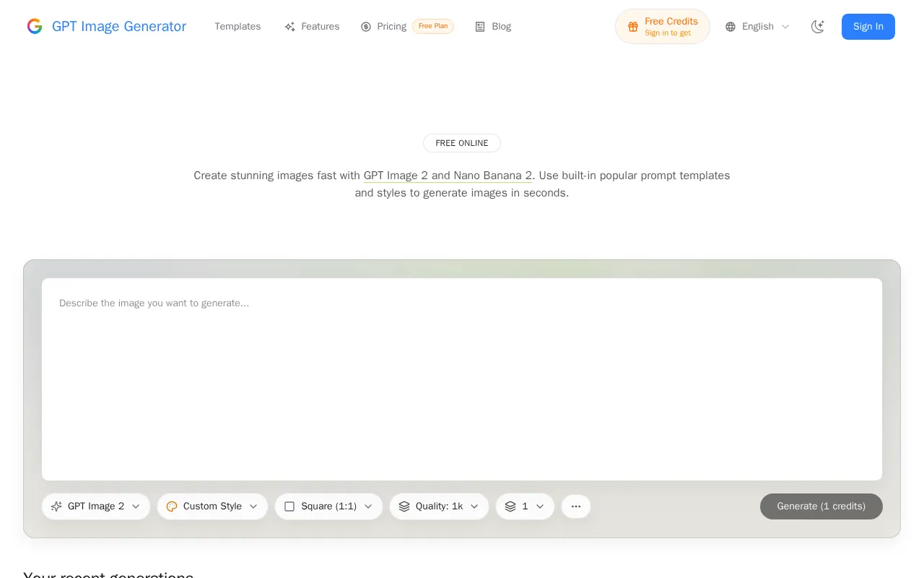Open the English language dropdown
Viewport: 924px width, 578px height.
pos(757,27)
